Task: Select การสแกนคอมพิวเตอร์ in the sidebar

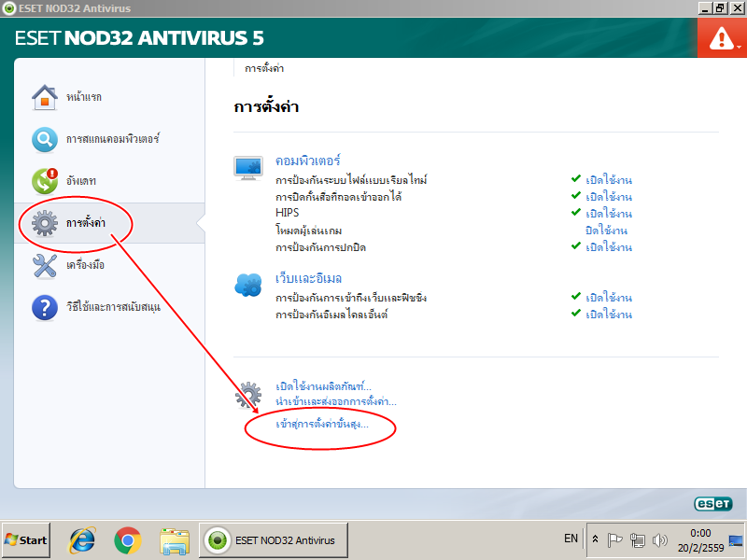Action: [x=113, y=139]
